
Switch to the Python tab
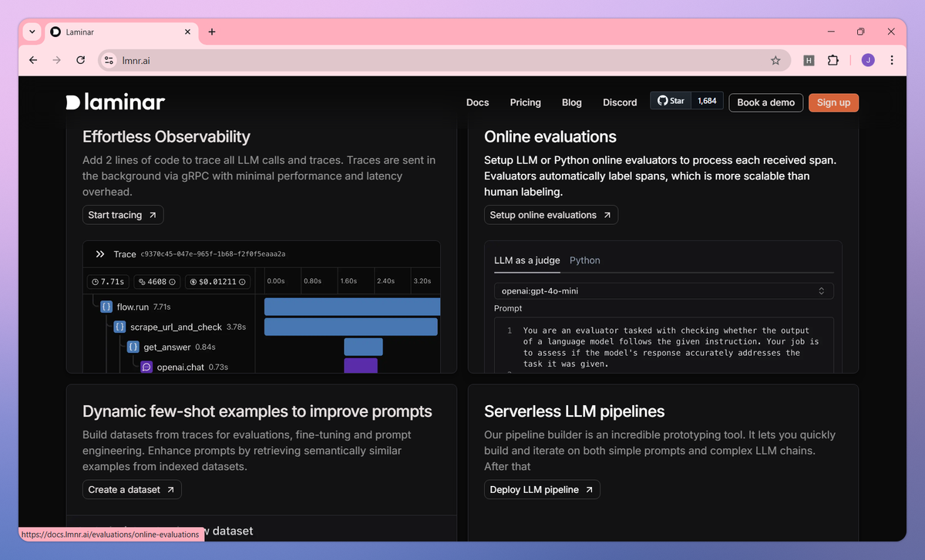tap(585, 260)
